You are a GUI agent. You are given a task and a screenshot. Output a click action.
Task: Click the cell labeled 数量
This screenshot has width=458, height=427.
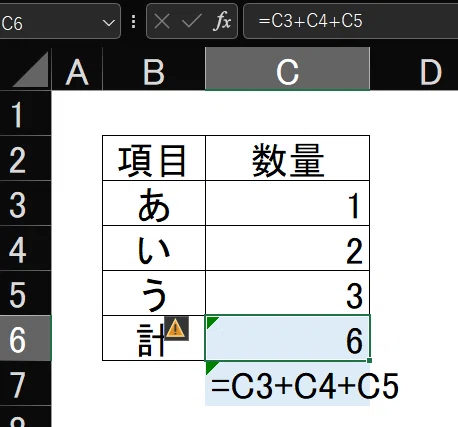coord(287,158)
